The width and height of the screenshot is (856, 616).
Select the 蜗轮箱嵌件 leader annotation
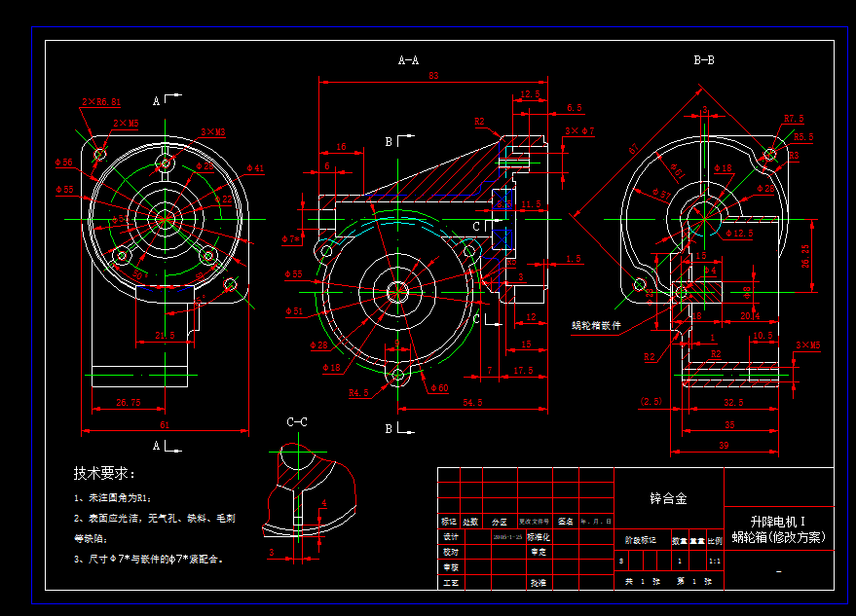pyautogui.click(x=596, y=326)
